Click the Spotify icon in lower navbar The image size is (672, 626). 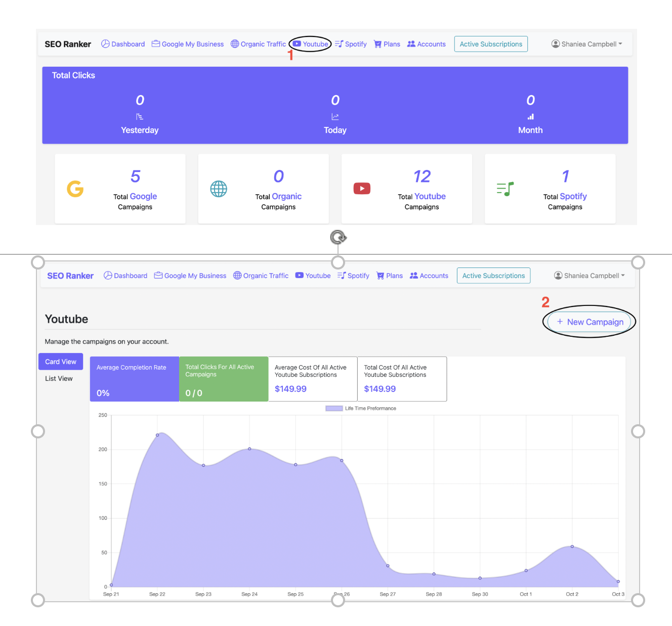(x=342, y=276)
